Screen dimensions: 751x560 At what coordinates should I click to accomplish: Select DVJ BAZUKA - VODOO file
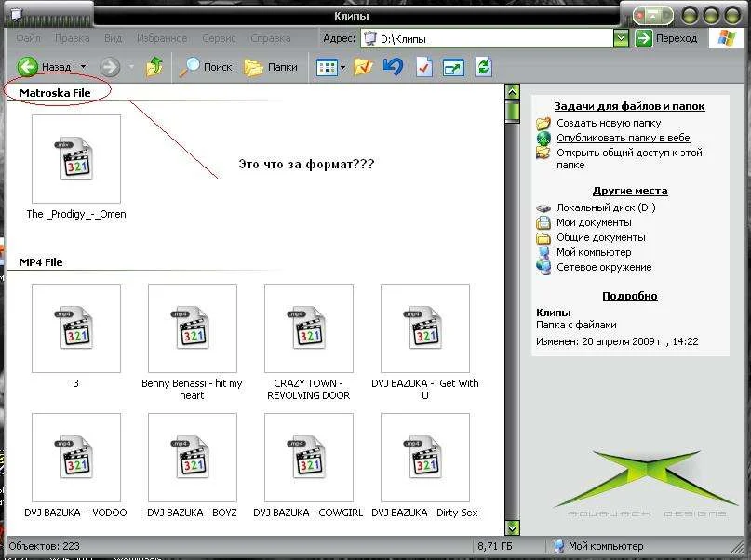tap(76, 458)
